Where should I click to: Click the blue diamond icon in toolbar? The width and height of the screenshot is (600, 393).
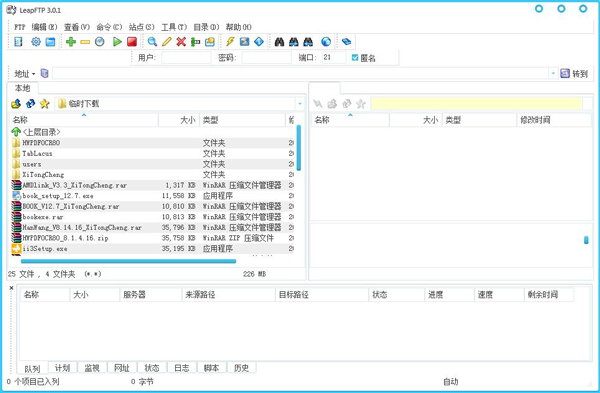[x=259, y=42]
